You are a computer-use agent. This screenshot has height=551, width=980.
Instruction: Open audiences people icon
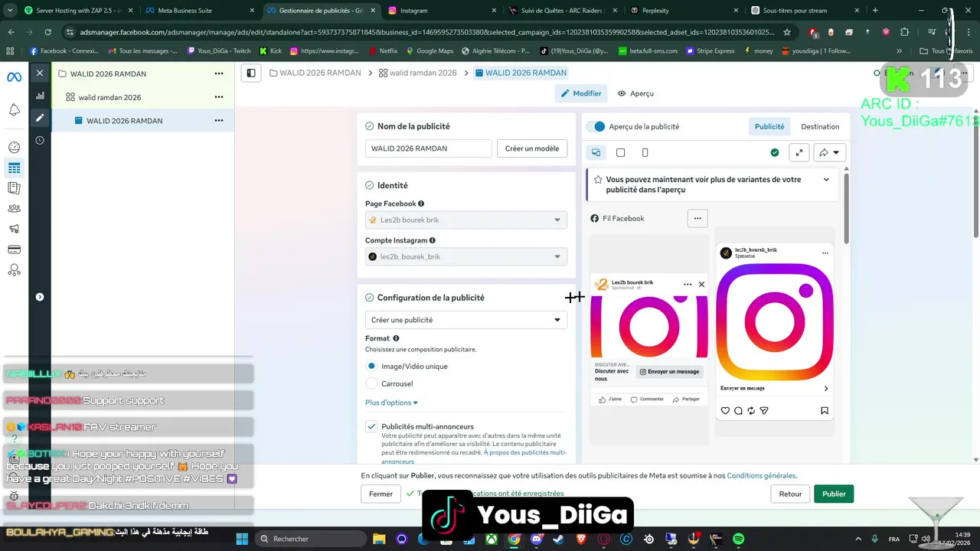(14, 208)
